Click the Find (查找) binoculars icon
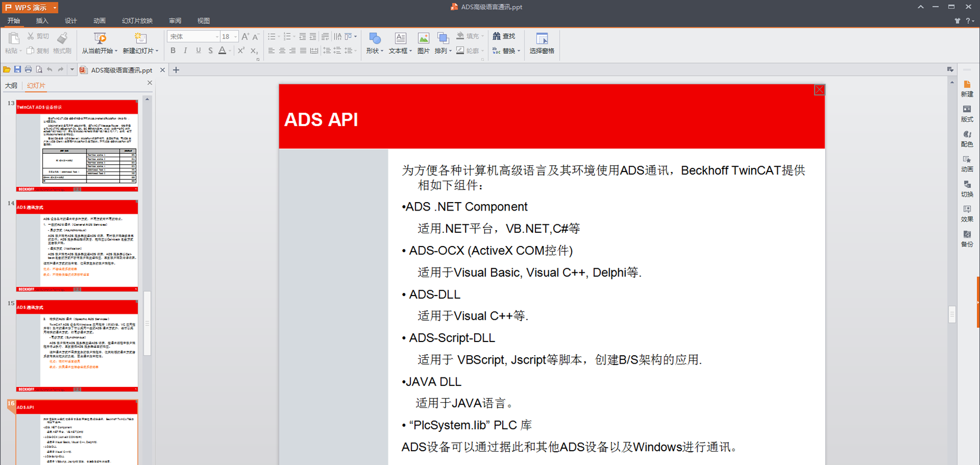Viewport: 980px width, 465px height. coord(496,36)
